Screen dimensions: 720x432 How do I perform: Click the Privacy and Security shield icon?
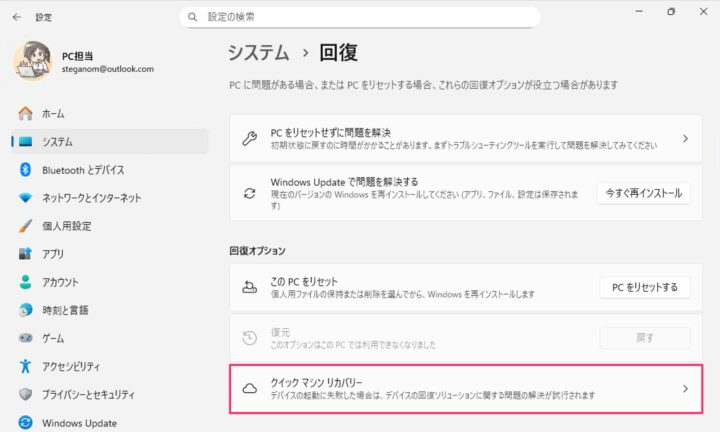(26, 394)
